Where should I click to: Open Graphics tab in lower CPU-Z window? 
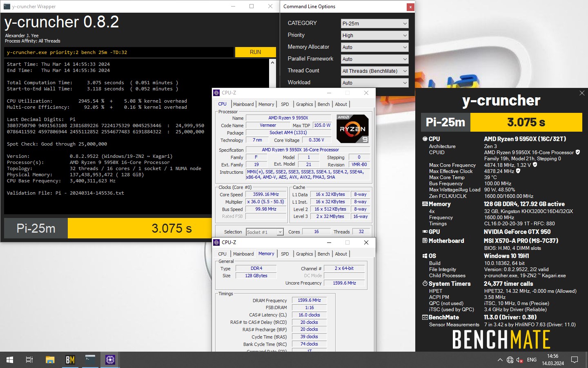[x=305, y=254]
